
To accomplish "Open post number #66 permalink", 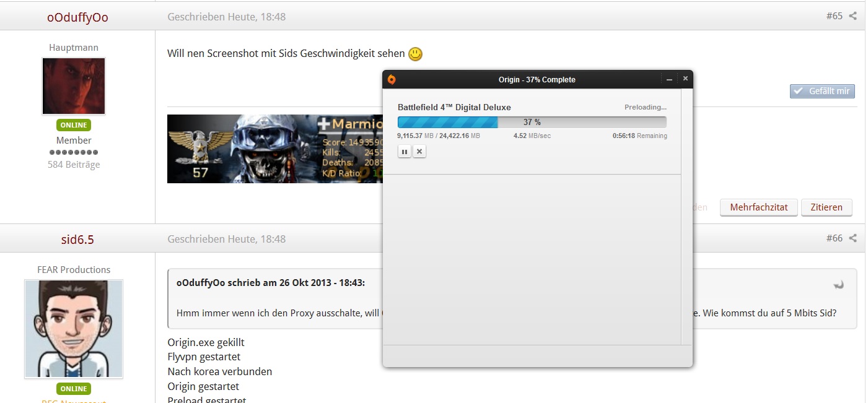I will coord(834,238).
